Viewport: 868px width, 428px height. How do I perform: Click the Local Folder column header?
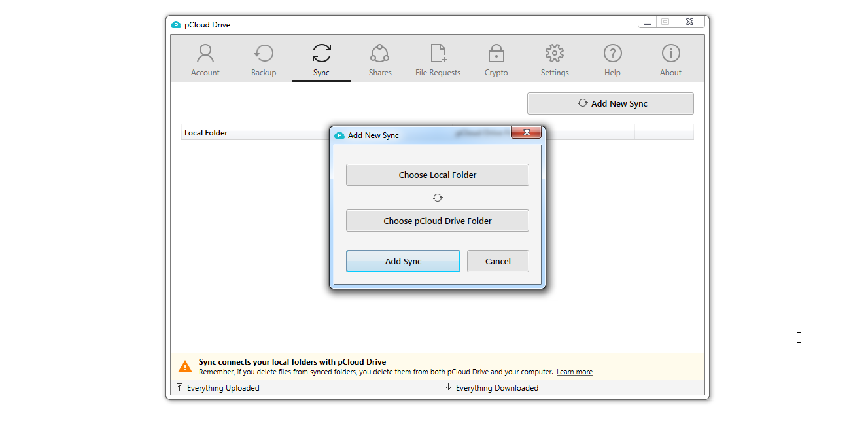click(206, 133)
